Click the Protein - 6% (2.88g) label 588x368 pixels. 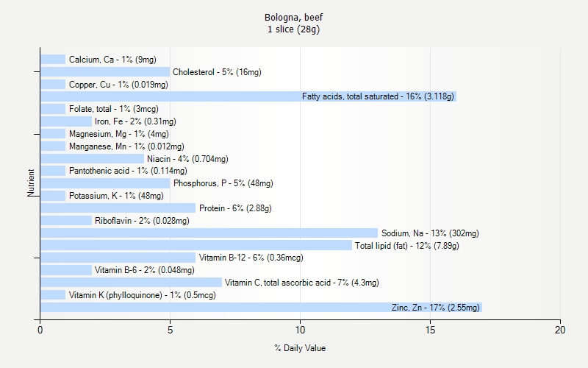point(235,208)
